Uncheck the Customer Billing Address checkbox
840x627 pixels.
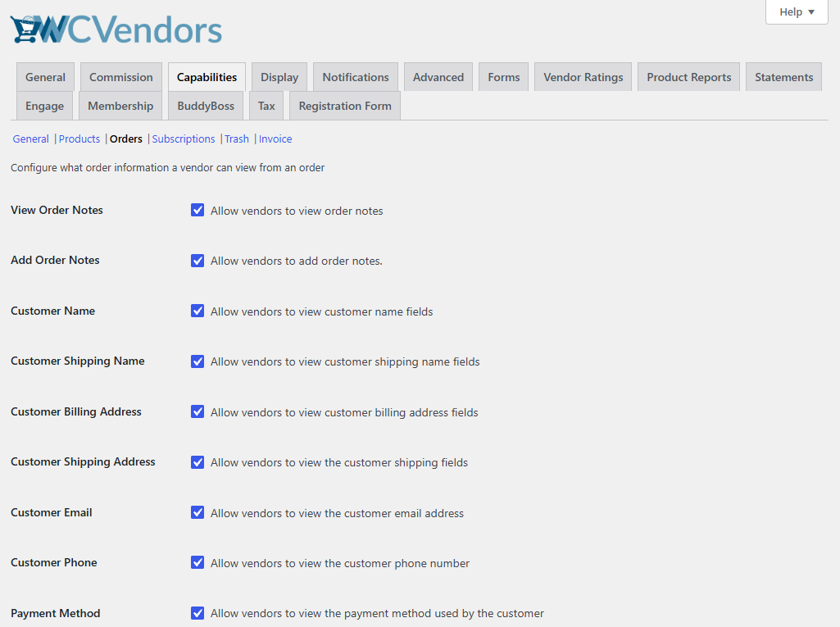[198, 411]
